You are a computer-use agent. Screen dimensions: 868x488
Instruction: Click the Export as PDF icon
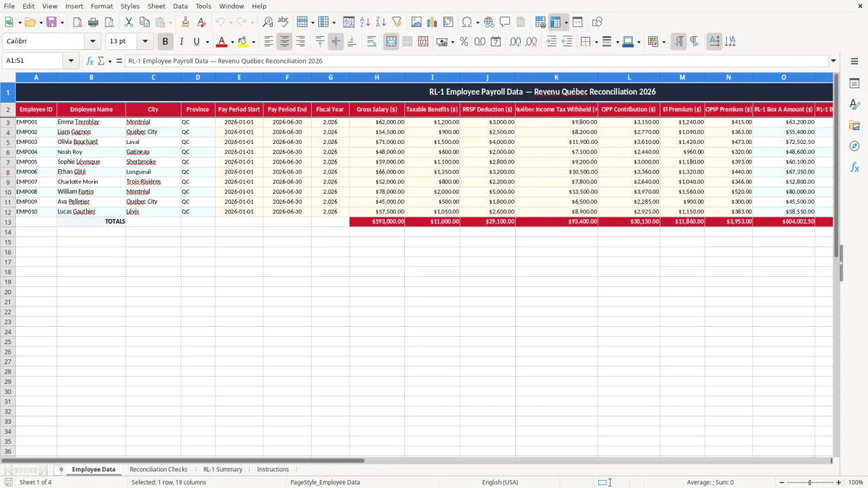(x=77, y=22)
